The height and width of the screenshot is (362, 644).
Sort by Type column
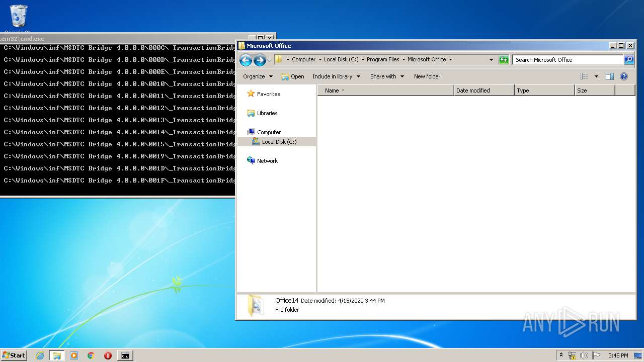click(544, 90)
